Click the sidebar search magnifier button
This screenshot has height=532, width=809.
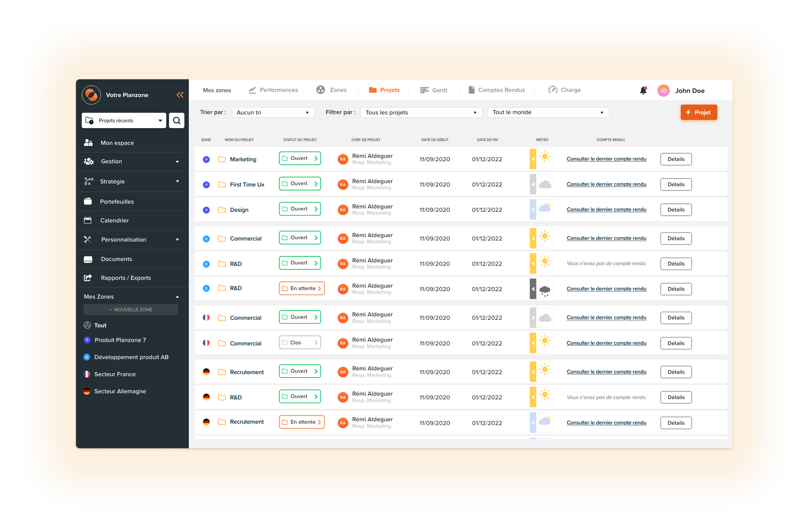(177, 120)
